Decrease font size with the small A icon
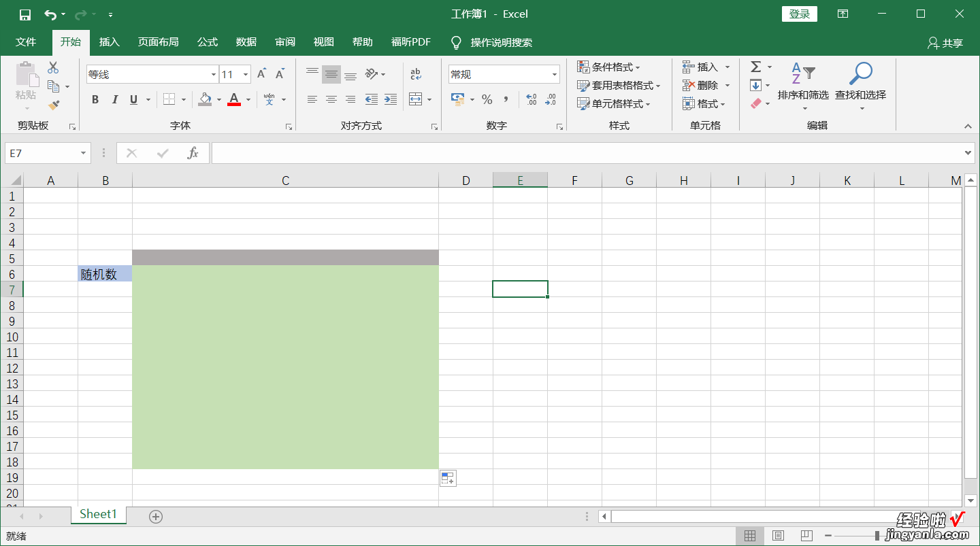Image resolution: width=980 pixels, height=546 pixels. (280, 74)
